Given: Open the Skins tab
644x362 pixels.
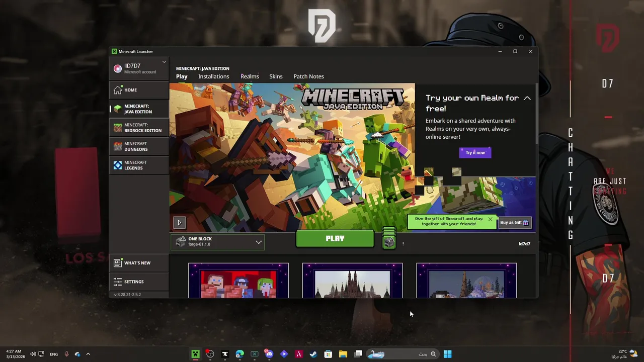Looking at the screenshot, I should coord(276,76).
